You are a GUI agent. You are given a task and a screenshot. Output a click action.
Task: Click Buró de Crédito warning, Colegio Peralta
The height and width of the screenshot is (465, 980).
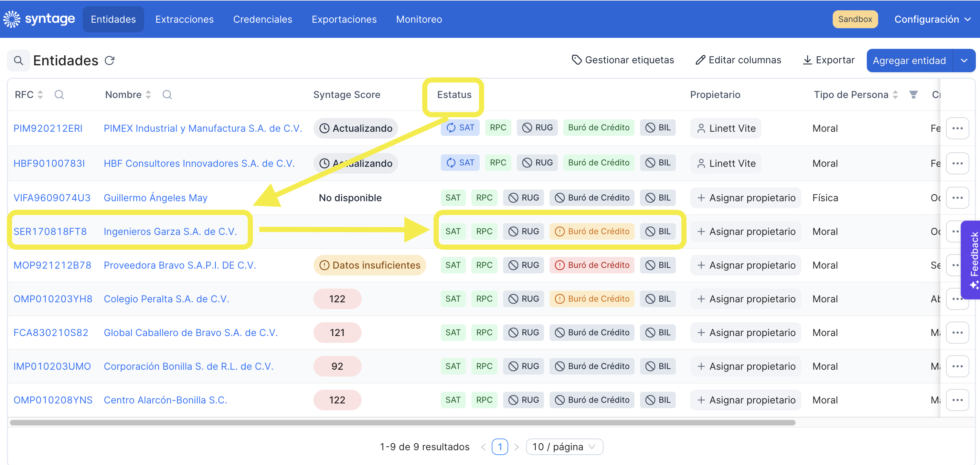tap(592, 299)
